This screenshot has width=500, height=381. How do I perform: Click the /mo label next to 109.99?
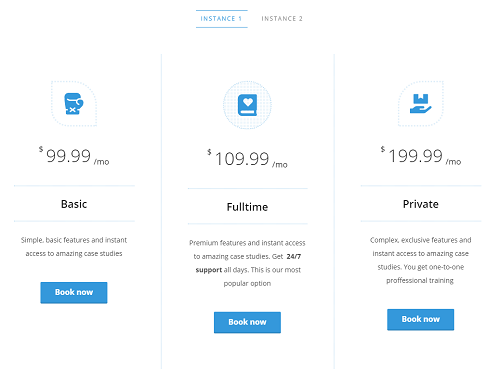click(280, 165)
